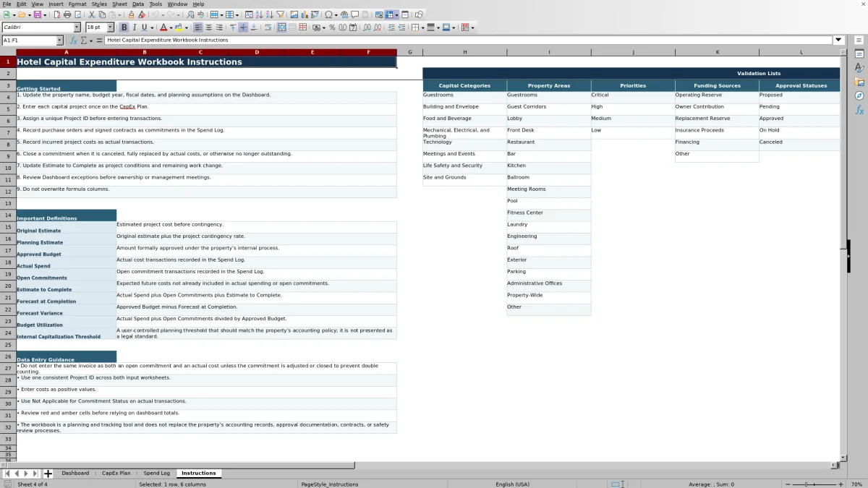
Task: Switch to the Dashboard sheet tab
Action: (x=75, y=474)
